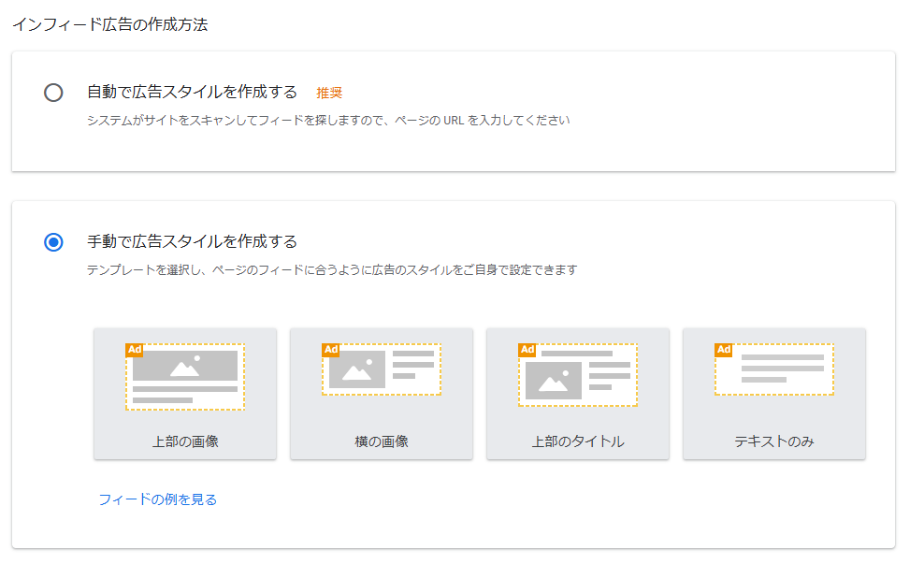Click the システムがサイトをスキャン description text
This screenshot has height=564, width=924.
[x=328, y=121]
